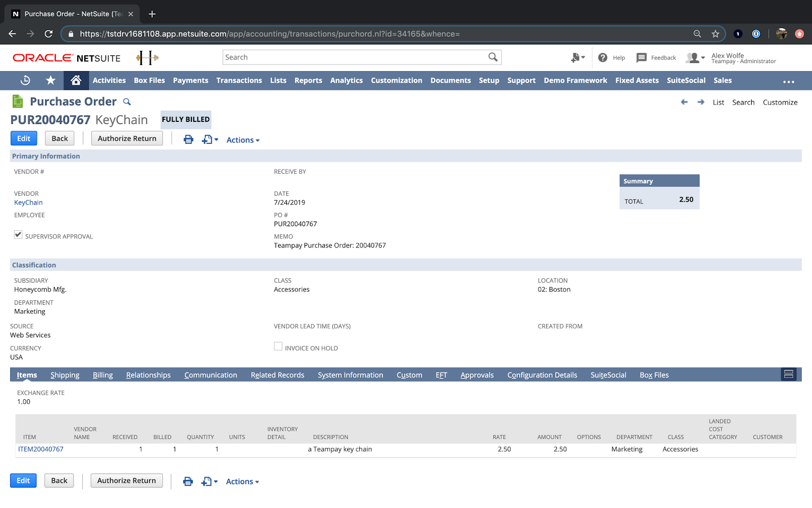
Task: Bookmark this page with the star
Action: click(716, 34)
